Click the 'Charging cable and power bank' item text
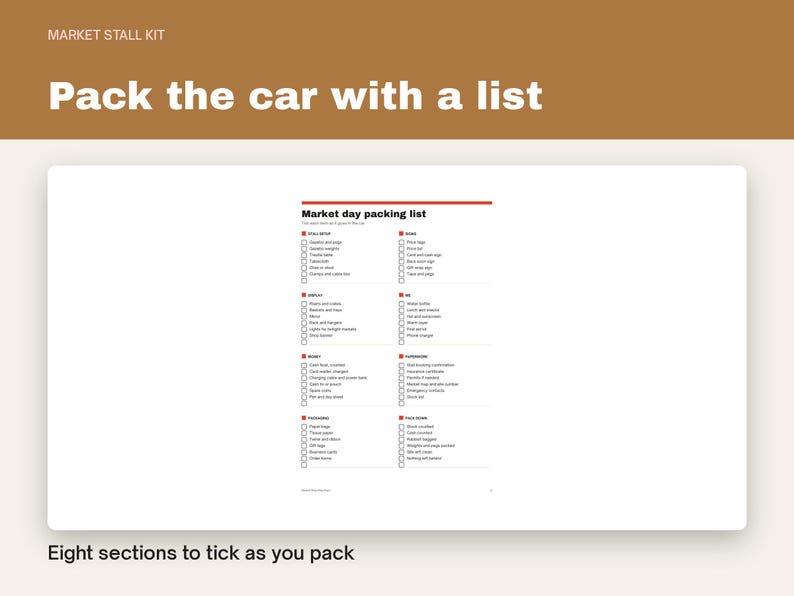Screen dimensions: 794x596 tap(338, 378)
